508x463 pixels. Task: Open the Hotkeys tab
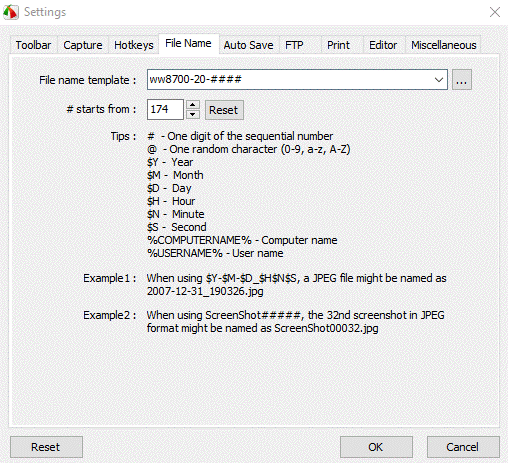pos(134,45)
